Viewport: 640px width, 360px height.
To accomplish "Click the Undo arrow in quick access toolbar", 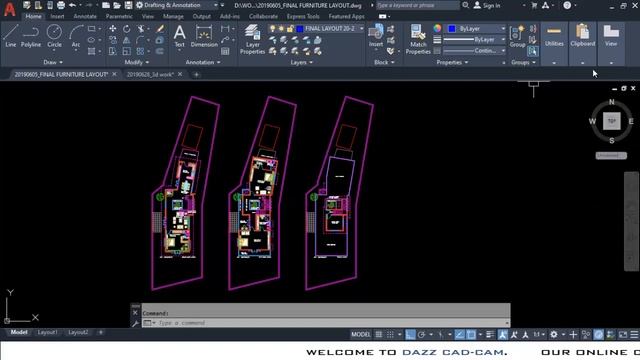I will click(72, 5).
